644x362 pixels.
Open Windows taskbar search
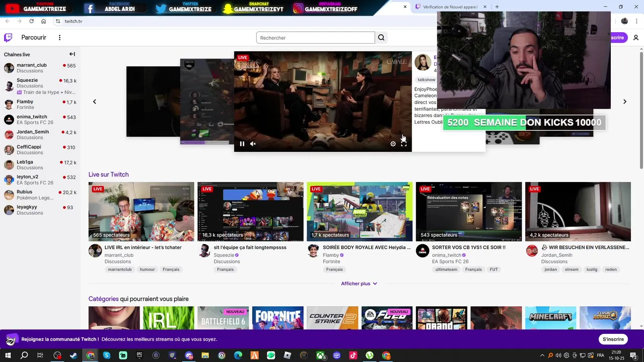pyautogui.click(x=24, y=355)
